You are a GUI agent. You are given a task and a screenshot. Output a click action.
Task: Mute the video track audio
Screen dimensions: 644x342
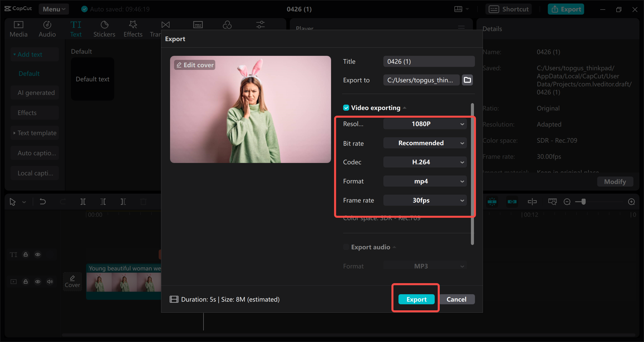coord(50,282)
